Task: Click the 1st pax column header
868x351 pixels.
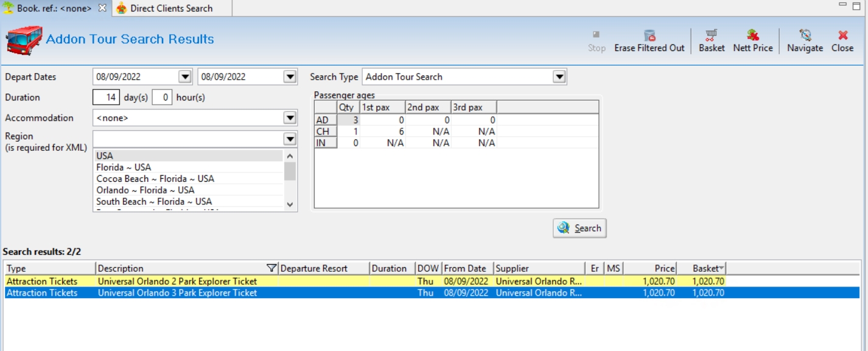Action: click(x=382, y=107)
